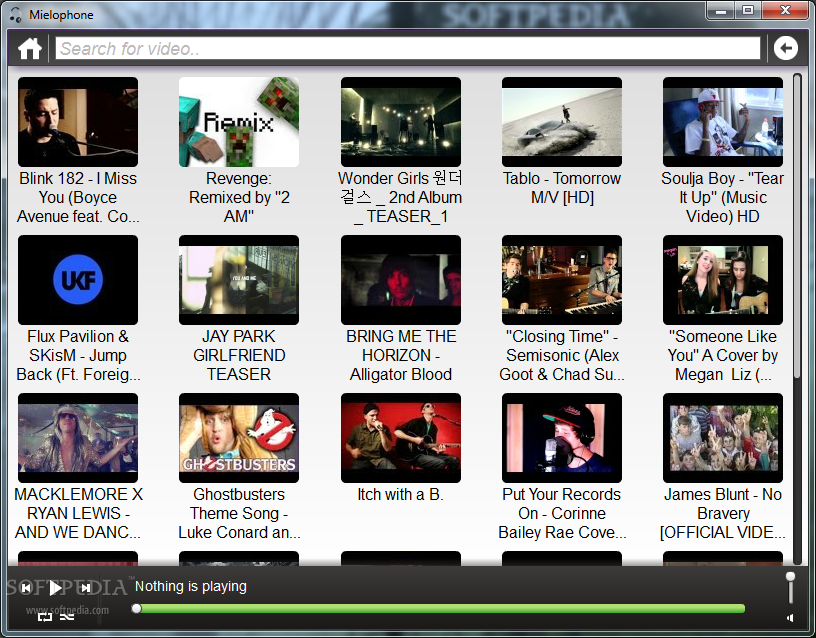Minimize the Mielophone window
Image resolution: width=816 pixels, height=638 pixels.
pyautogui.click(x=721, y=10)
